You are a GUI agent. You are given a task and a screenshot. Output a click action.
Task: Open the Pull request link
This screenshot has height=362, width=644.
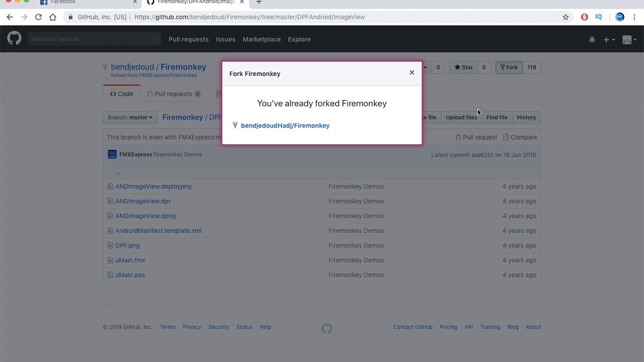click(x=476, y=137)
